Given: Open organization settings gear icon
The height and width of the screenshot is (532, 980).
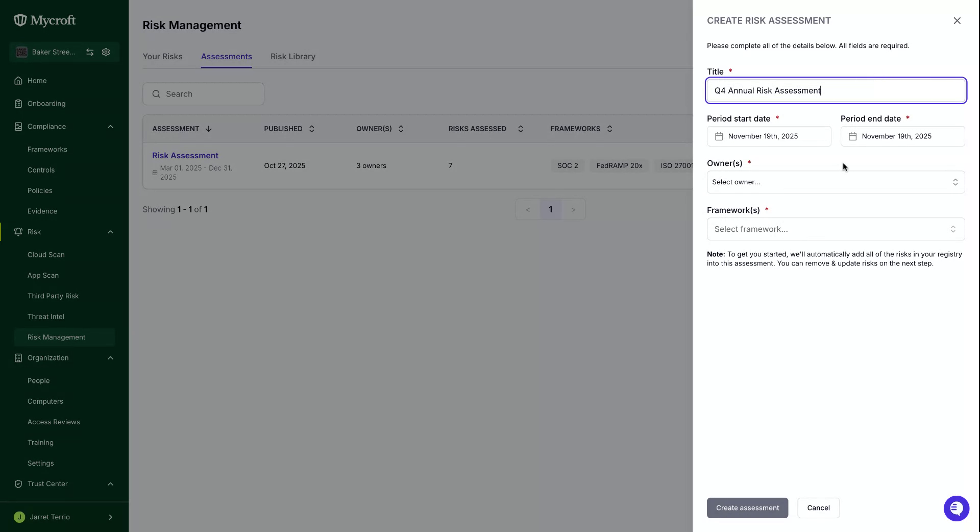Looking at the screenshot, I should click(106, 52).
